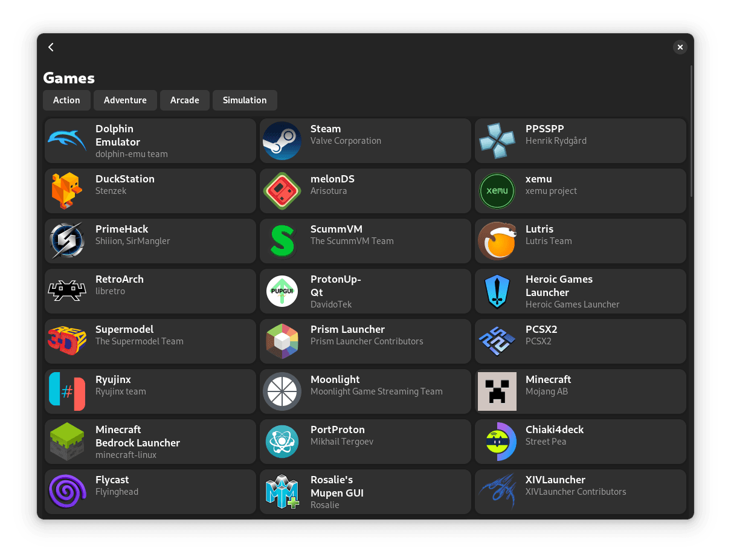Show Arcade games
This screenshot has width=731, height=560.
pos(184,100)
